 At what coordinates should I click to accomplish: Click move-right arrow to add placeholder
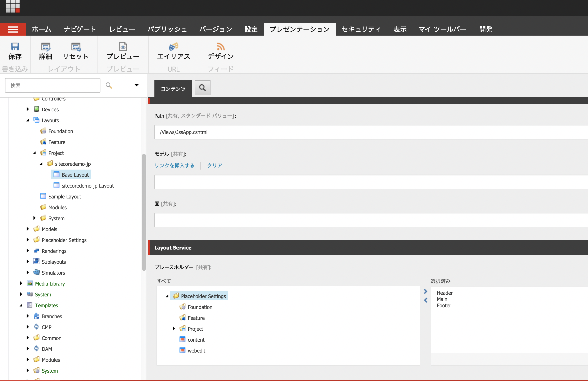point(426,292)
